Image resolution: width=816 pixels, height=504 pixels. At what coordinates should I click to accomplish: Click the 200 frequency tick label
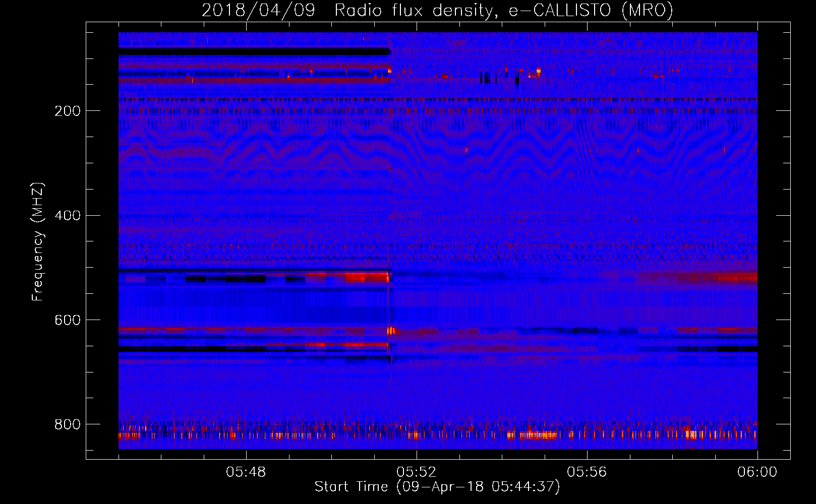68,111
